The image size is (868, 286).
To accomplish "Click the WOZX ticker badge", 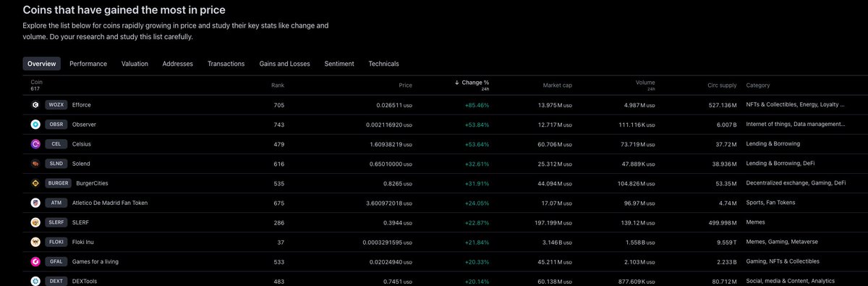I will coord(56,105).
